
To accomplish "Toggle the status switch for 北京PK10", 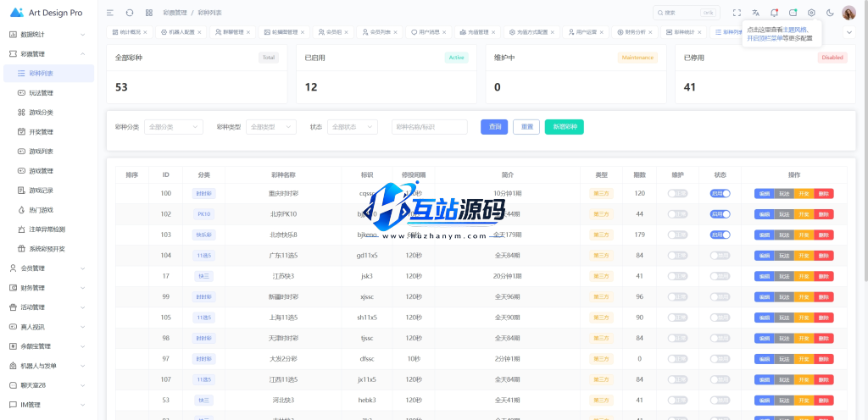I will pos(721,214).
